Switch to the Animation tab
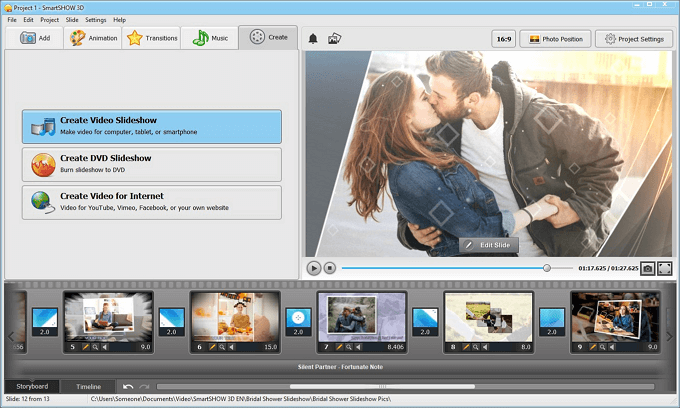The width and height of the screenshot is (680, 408). point(93,38)
